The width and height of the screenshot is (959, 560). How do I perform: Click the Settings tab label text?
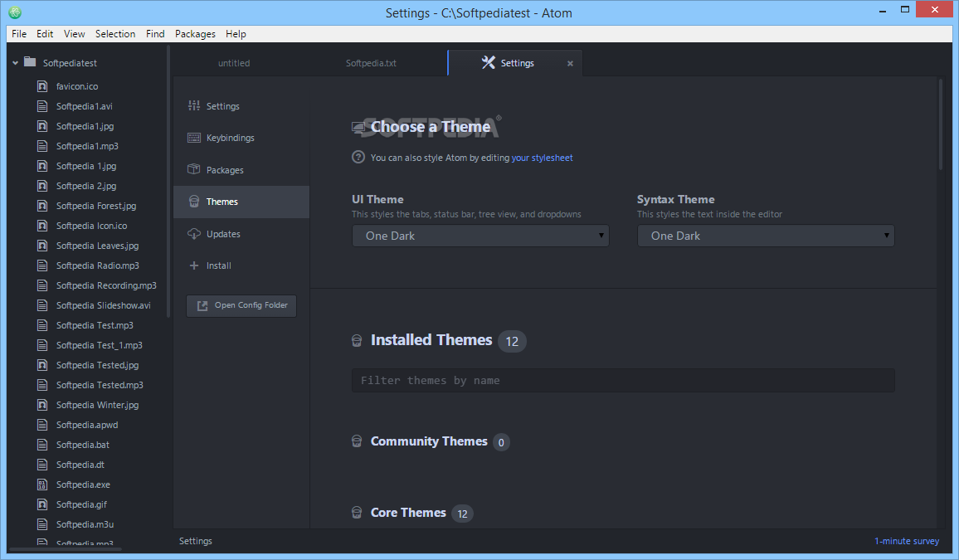point(518,63)
